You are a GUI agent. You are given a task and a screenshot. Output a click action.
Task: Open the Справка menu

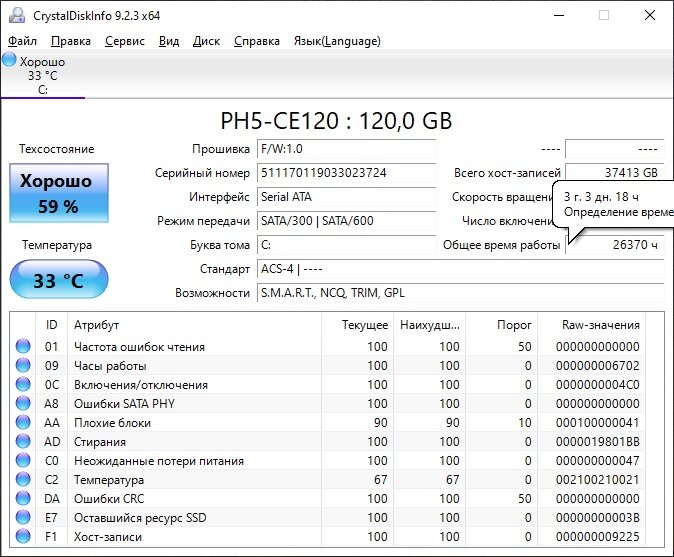coord(257,41)
